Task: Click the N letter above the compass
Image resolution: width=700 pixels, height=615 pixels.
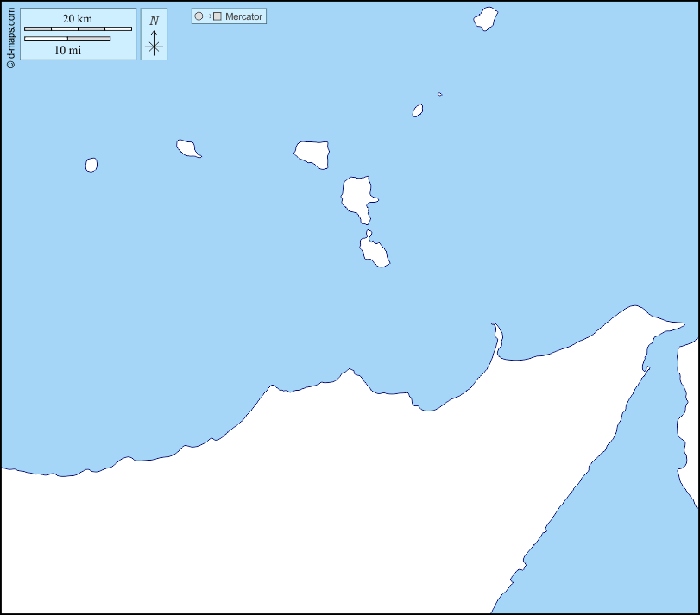Action: [154, 21]
